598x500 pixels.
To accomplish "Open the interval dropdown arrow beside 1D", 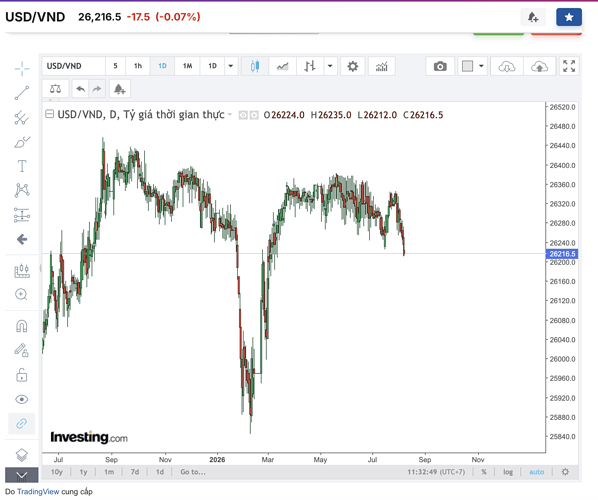I will pyautogui.click(x=231, y=66).
